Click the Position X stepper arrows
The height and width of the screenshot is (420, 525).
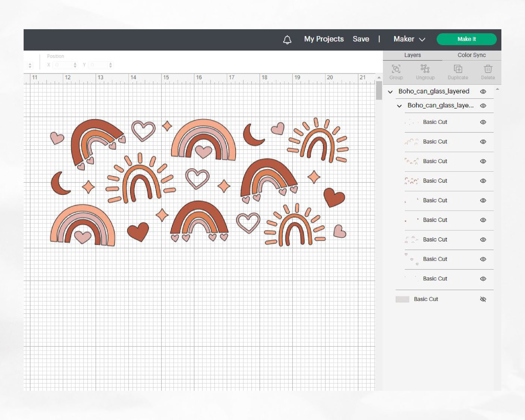point(75,65)
